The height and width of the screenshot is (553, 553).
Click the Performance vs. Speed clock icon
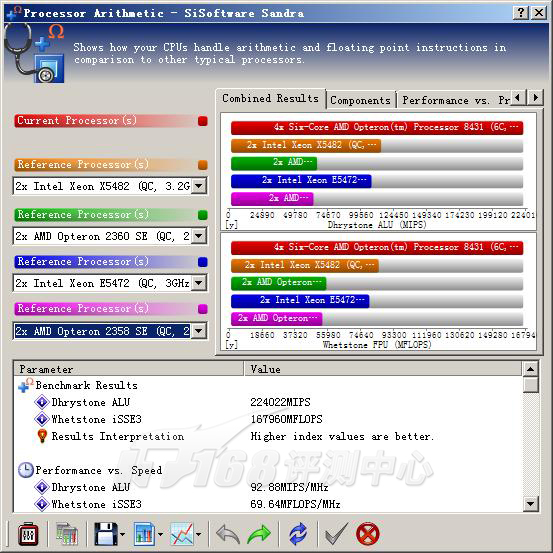click(x=25, y=470)
